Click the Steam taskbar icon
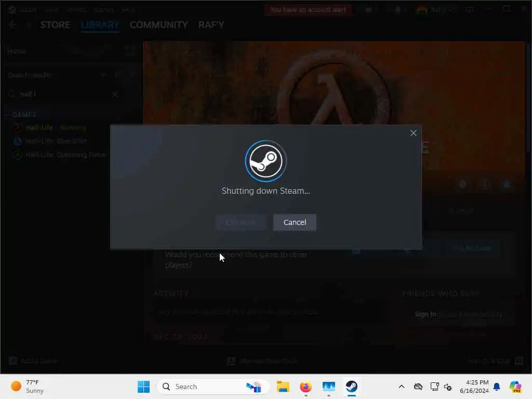The width and height of the screenshot is (532, 399). [352, 387]
